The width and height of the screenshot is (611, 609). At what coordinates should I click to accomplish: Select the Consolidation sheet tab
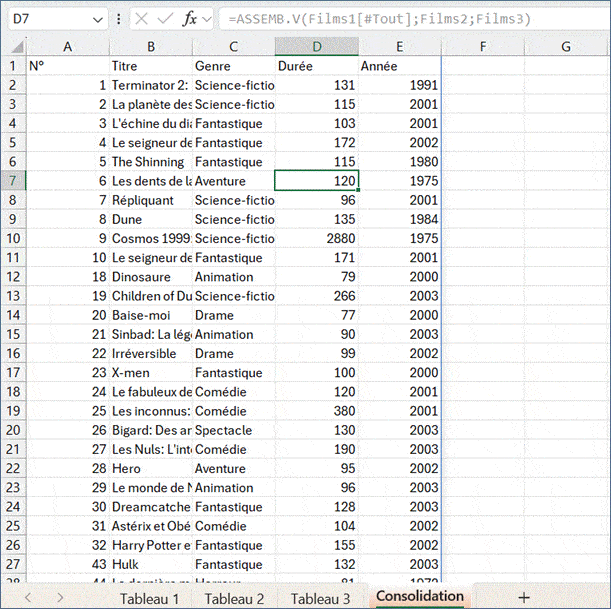[420, 597]
